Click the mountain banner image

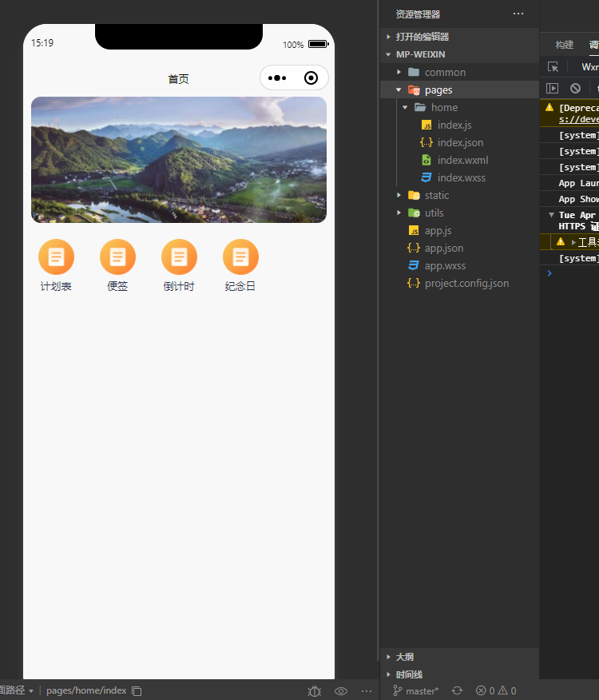[x=179, y=160]
